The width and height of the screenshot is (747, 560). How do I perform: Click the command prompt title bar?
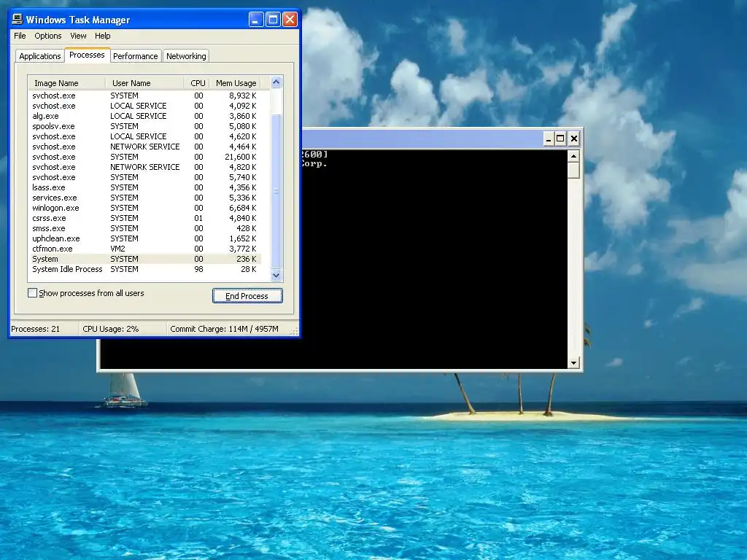tap(422, 139)
